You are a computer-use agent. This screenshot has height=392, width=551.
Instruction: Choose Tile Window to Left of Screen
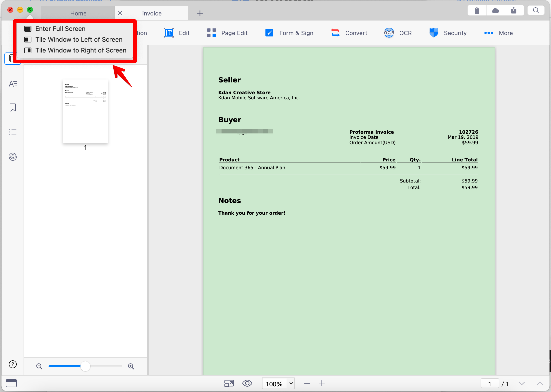point(75,39)
